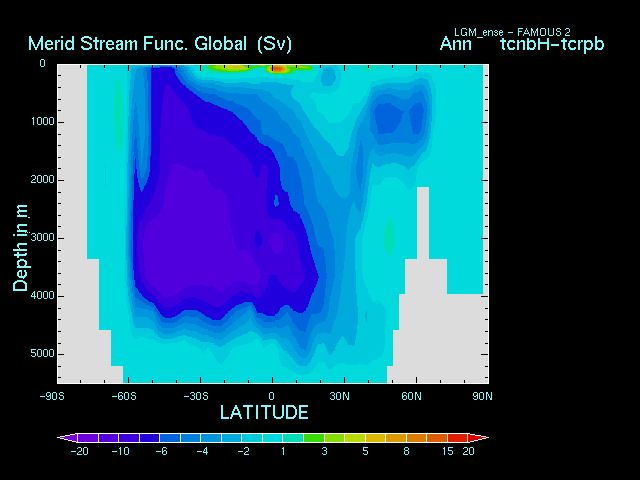Click the depth axis tick label '3000'

pyautogui.click(x=42, y=238)
